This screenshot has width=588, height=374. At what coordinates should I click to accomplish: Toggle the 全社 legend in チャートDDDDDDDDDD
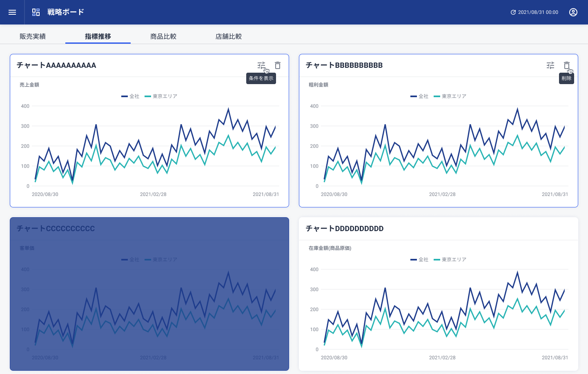tap(419, 260)
